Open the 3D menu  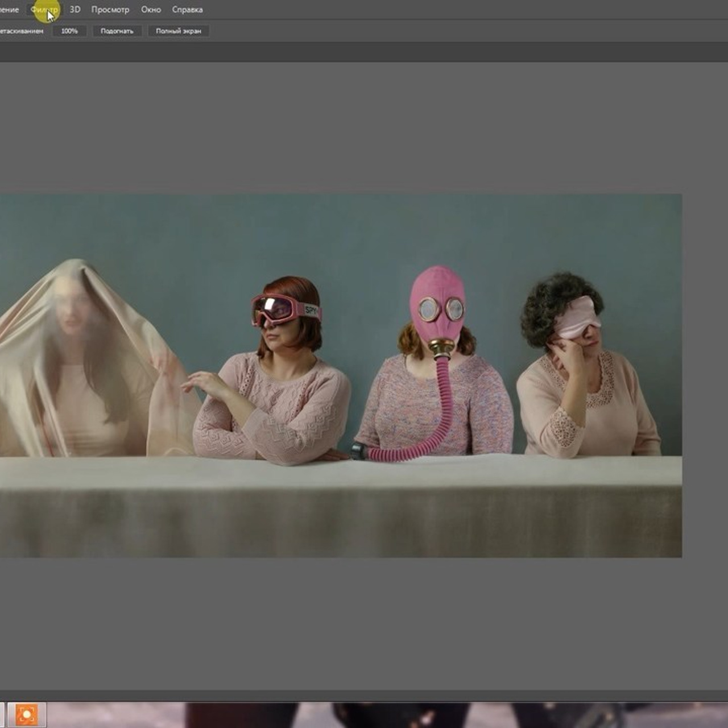pyautogui.click(x=75, y=10)
